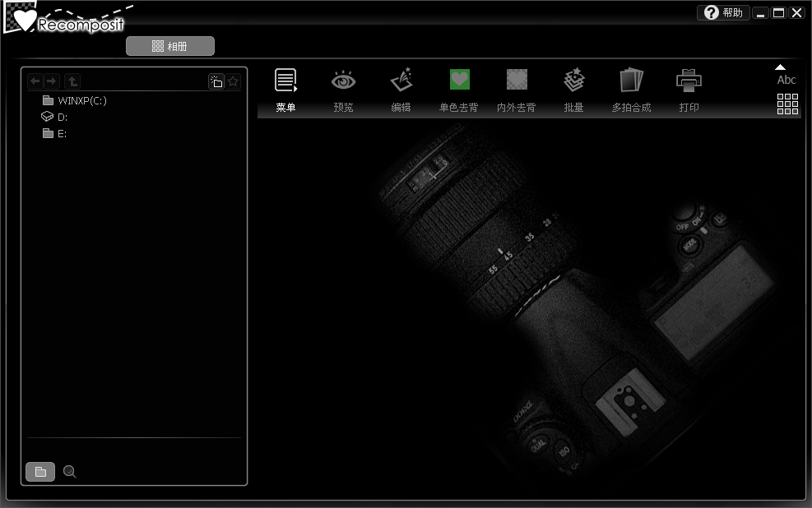812x508 pixels.
Task: Go back with the left arrow button
Action: pyautogui.click(x=35, y=81)
